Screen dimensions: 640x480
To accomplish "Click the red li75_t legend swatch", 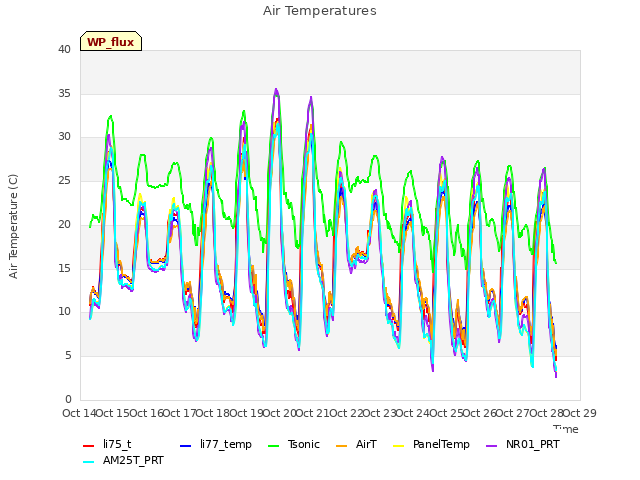I will click(89, 446).
